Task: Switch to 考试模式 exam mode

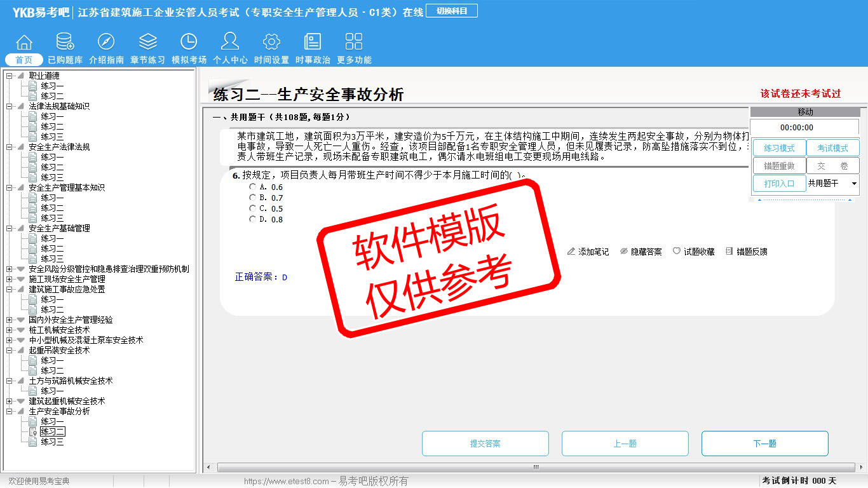Action: [832, 148]
